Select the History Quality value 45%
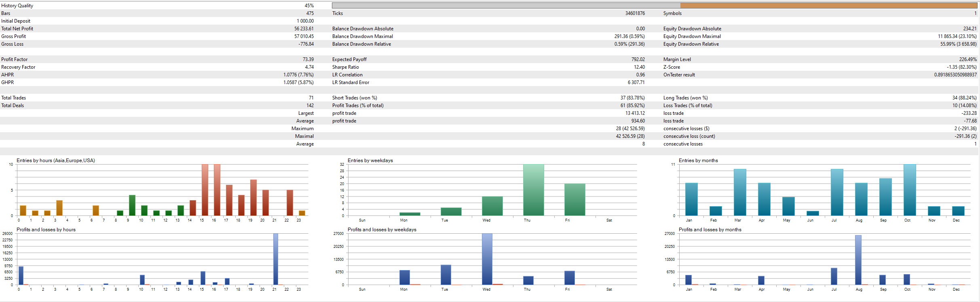Image resolution: width=980 pixels, height=302 pixels. (x=309, y=6)
